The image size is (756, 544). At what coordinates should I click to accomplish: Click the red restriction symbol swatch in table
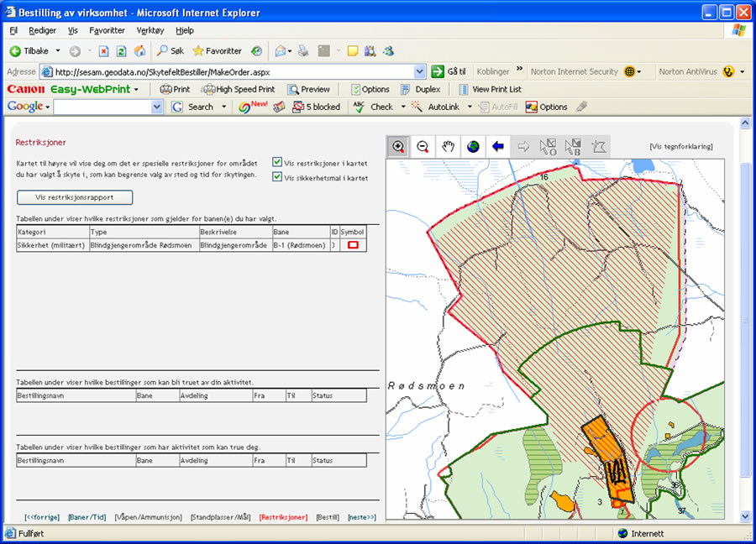[x=353, y=245]
